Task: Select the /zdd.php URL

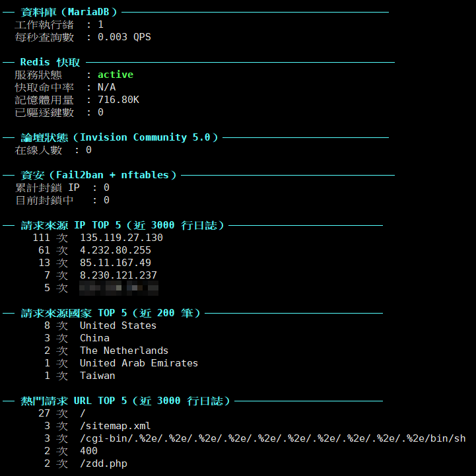Action: click(104, 463)
